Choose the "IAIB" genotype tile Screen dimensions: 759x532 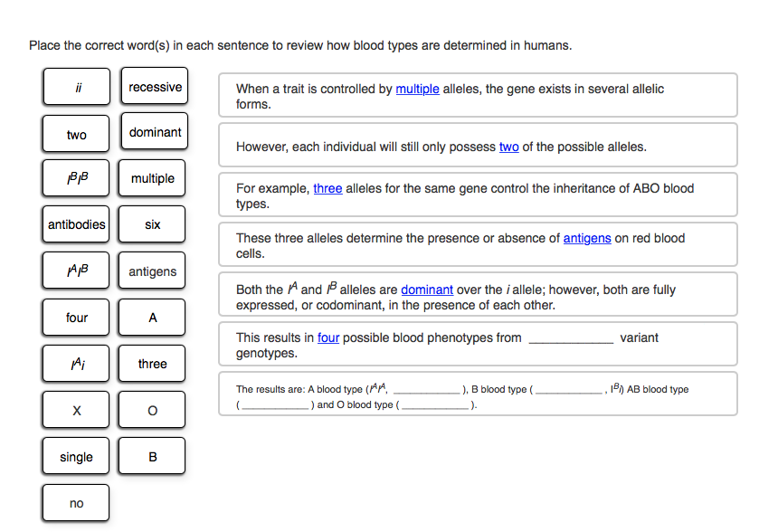[x=76, y=271]
